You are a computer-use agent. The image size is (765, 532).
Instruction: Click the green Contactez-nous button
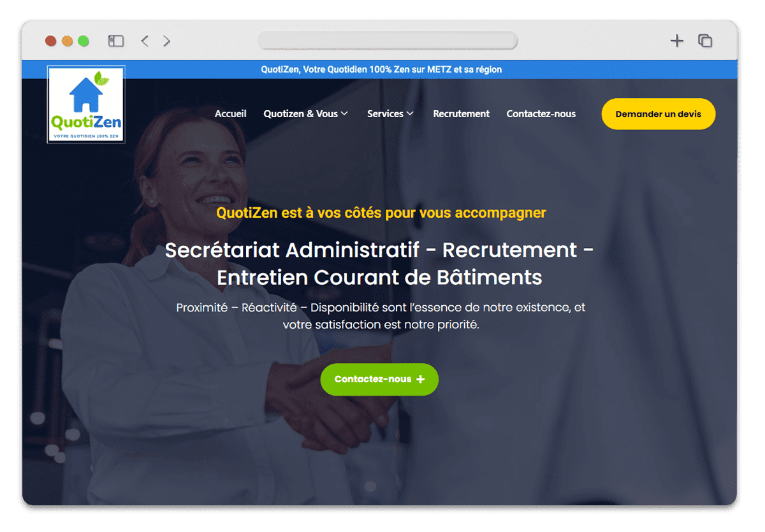pos(379,379)
